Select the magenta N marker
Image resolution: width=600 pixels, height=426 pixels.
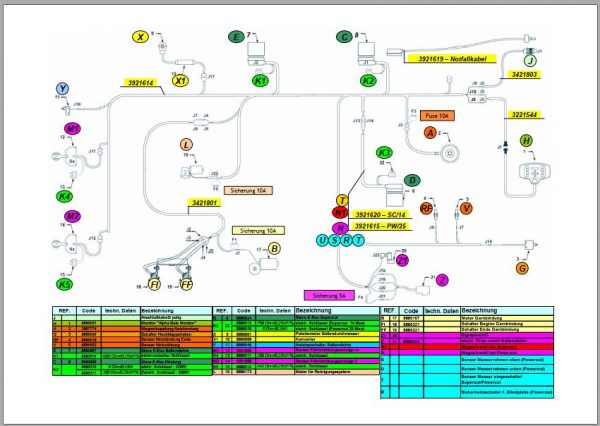tap(340, 228)
